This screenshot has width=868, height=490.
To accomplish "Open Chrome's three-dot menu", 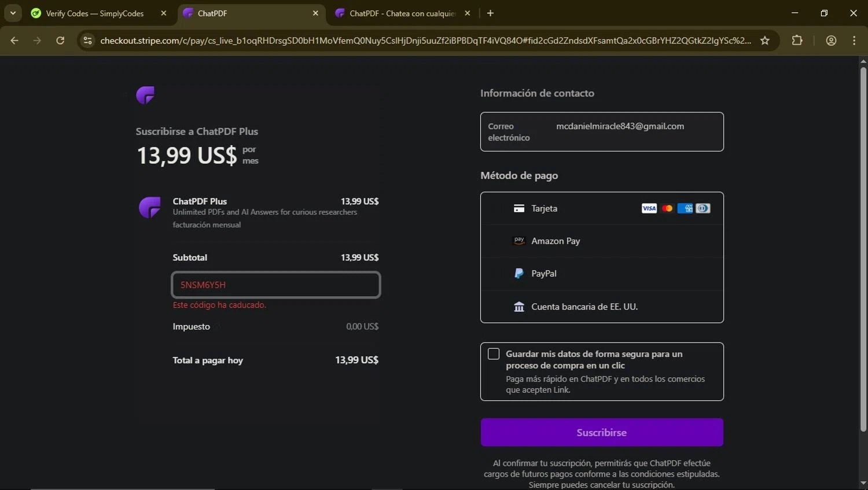I will (x=854, y=40).
